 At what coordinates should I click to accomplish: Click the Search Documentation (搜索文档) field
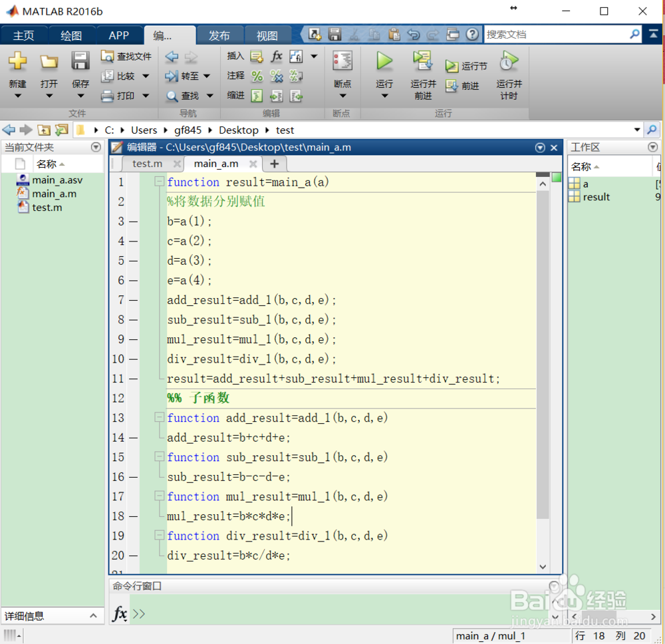pos(557,35)
